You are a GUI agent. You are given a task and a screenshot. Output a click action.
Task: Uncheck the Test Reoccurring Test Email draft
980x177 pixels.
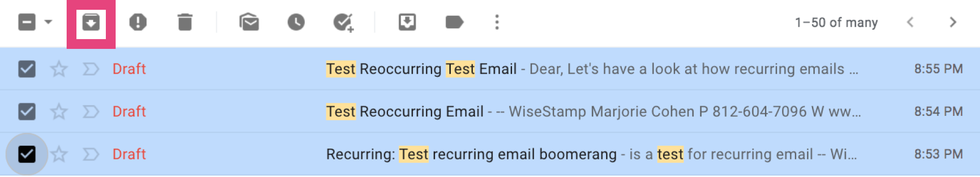pyautogui.click(x=27, y=69)
